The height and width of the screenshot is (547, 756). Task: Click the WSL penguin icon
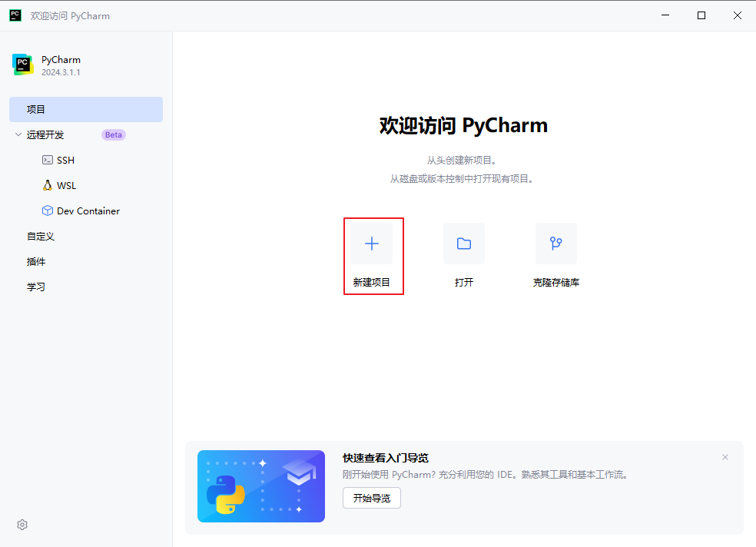[x=48, y=186]
